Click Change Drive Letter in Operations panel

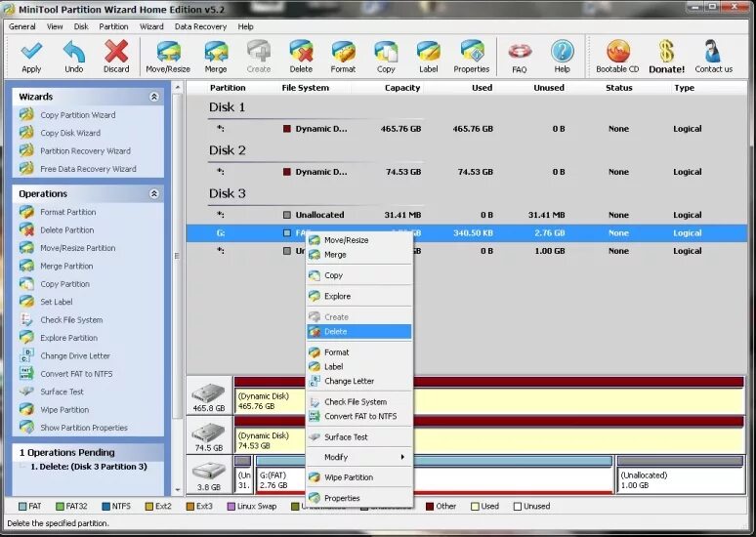pos(75,355)
